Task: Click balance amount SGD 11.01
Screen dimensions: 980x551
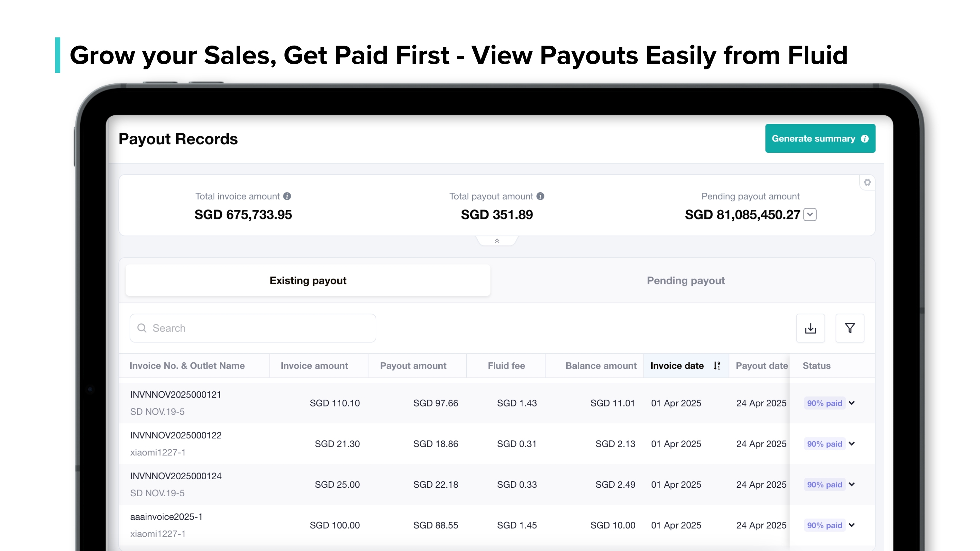Action: coord(613,403)
